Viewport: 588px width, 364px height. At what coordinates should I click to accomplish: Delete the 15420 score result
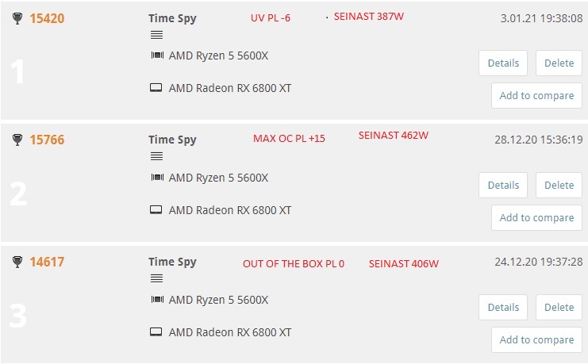coord(559,63)
